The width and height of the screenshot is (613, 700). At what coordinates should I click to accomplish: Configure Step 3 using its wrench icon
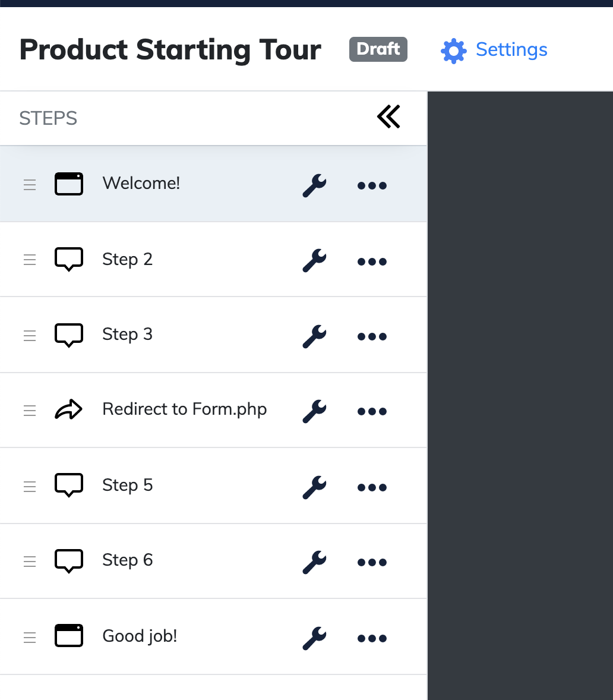[x=314, y=336]
